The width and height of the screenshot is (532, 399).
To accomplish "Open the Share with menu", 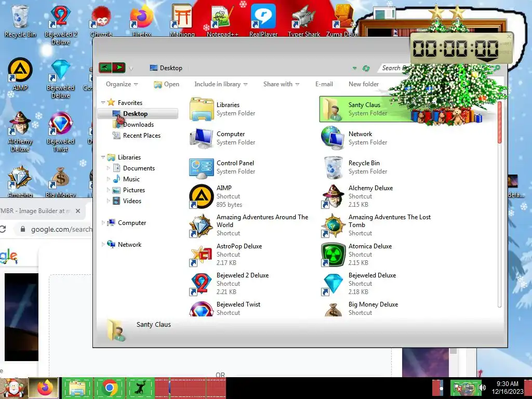I will click(281, 84).
